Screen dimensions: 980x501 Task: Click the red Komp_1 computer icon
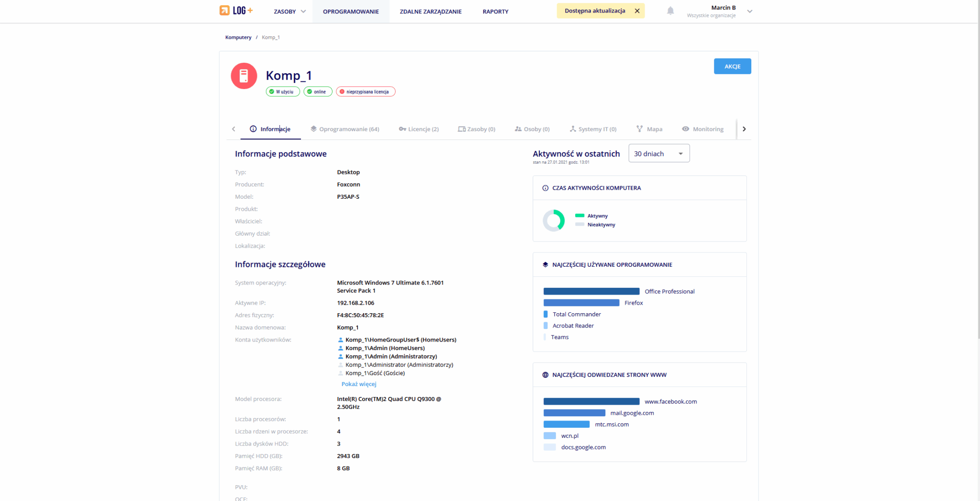[x=244, y=76]
